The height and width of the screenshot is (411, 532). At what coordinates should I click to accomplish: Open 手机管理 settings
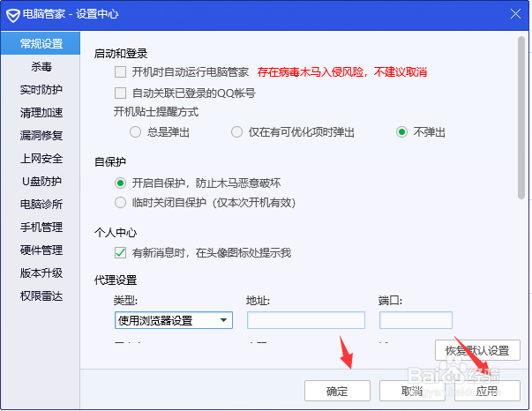pos(41,227)
